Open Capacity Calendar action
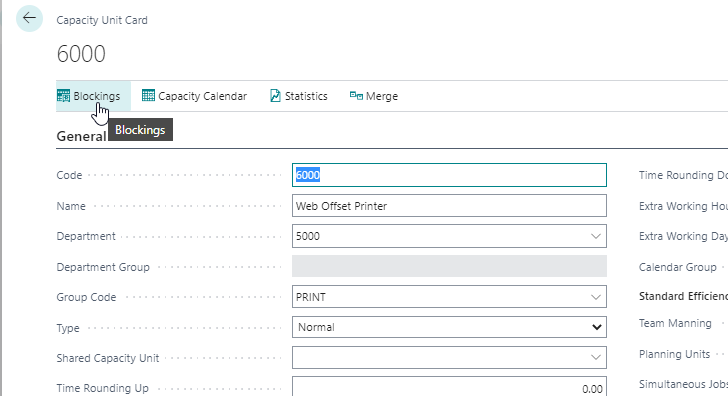Screen dimensions: 728x396 194,96
